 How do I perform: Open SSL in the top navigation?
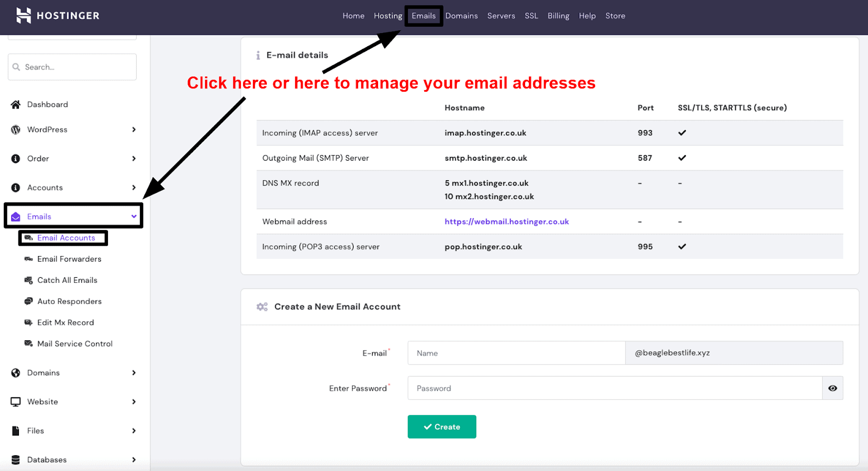[531, 16]
